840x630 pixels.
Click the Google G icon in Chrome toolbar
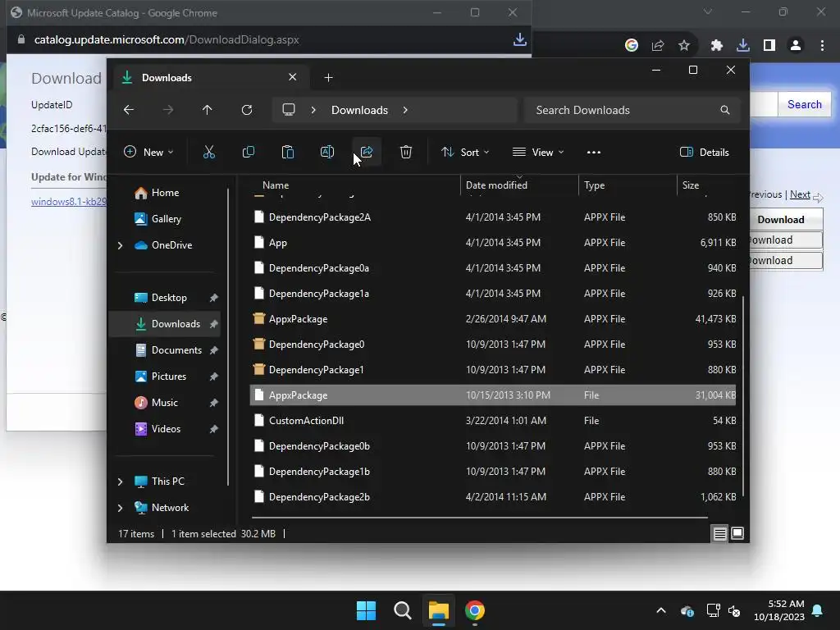[x=632, y=46]
